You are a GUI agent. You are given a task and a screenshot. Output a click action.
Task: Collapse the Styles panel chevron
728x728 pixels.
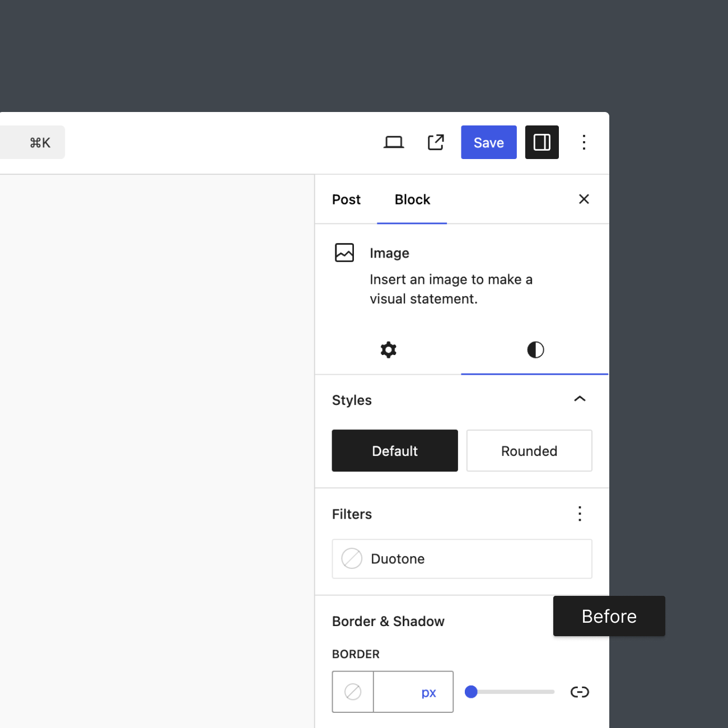coord(580,399)
